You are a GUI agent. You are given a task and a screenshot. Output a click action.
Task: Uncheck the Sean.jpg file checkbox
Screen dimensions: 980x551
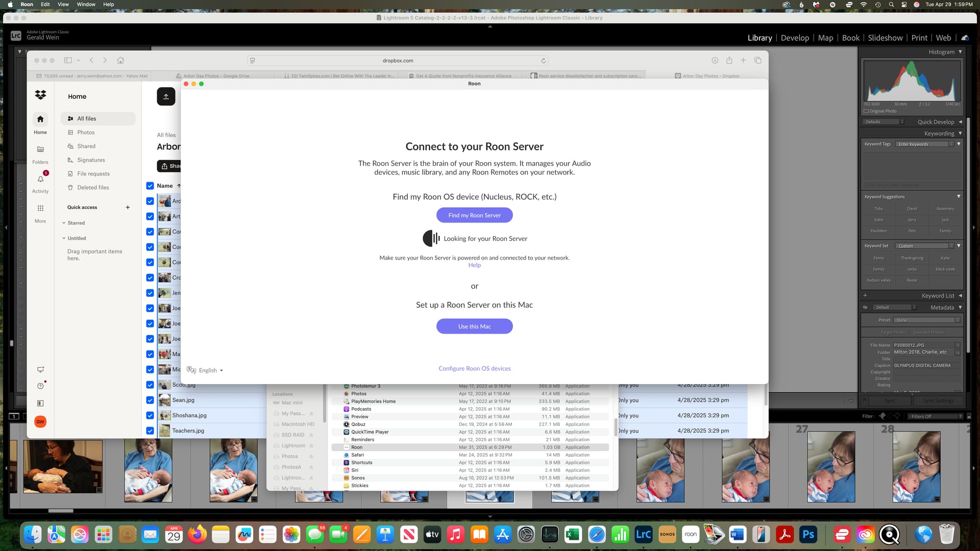click(150, 400)
